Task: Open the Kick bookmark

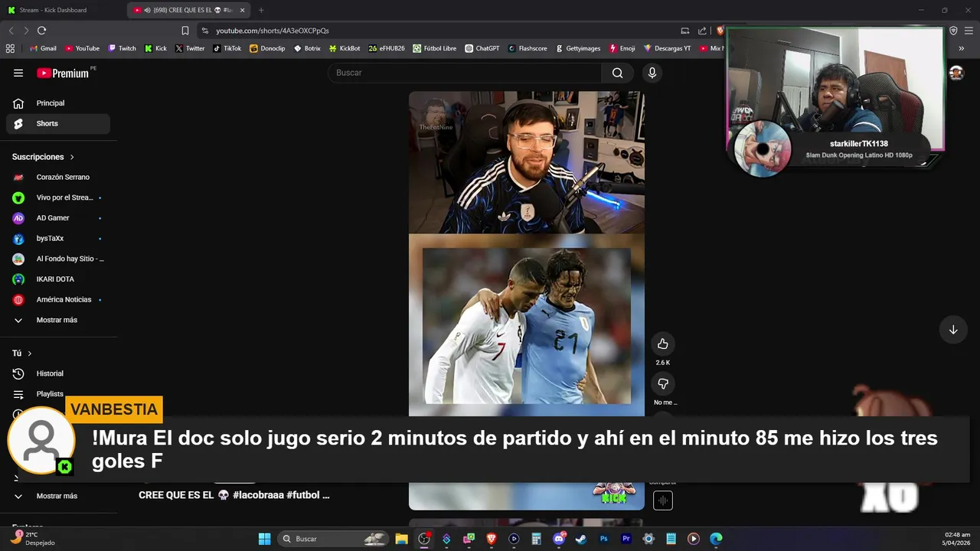Action: coord(155,48)
